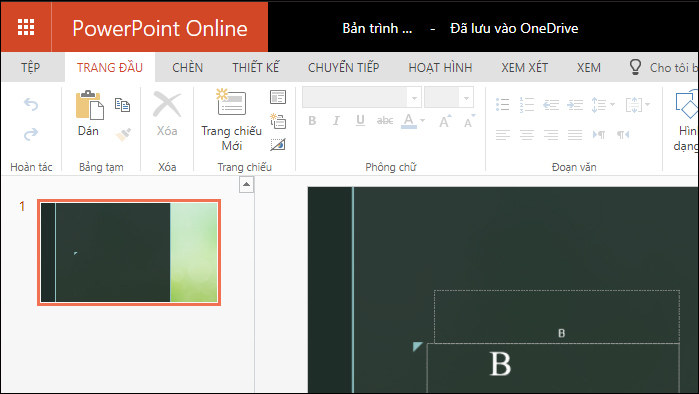Click the Đã lưu vào OneDrive status
Image resolution: width=699 pixels, height=394 pixels.
(514, 28)
